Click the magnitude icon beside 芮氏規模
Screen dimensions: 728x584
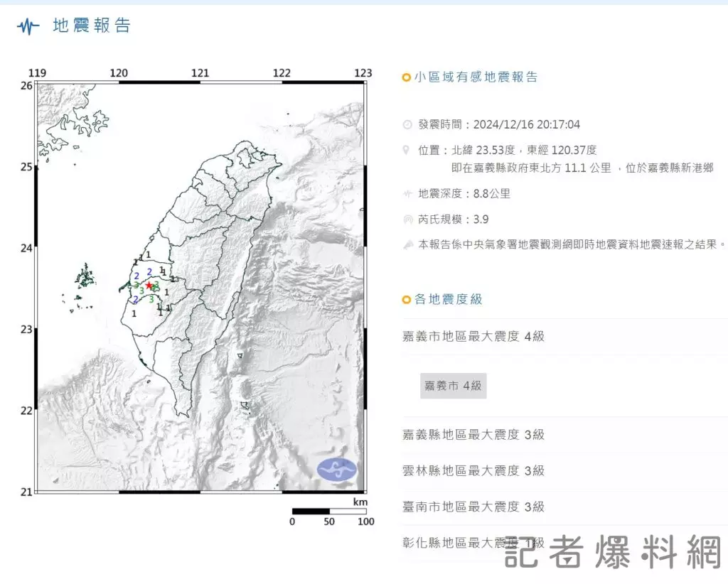pyautogui.click(x=407, y=220)
